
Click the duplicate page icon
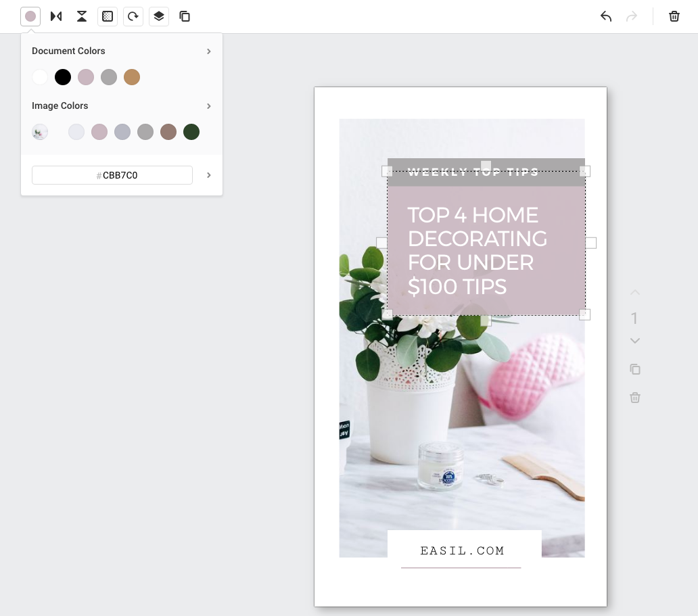point(634,369)
